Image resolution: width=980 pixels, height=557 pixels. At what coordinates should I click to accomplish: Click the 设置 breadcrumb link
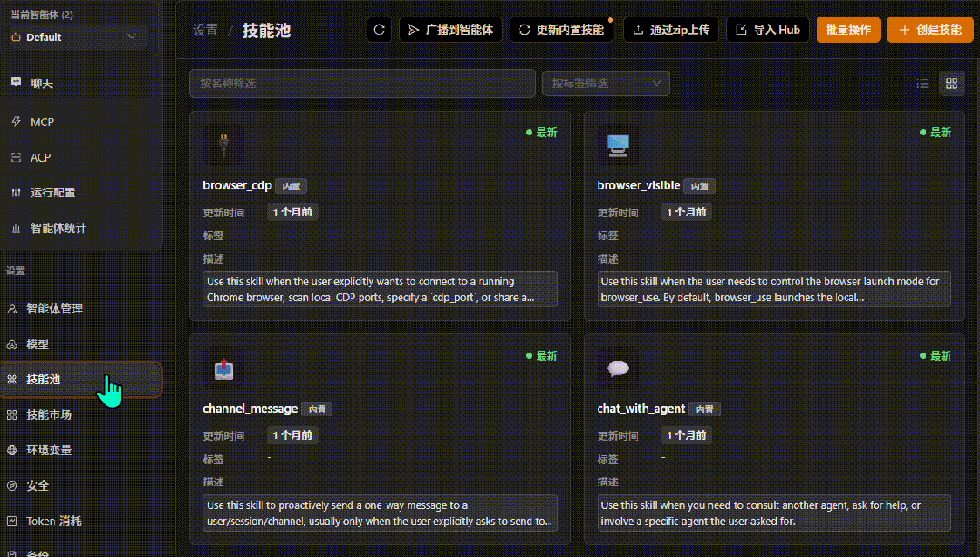(x=205, y=30)
